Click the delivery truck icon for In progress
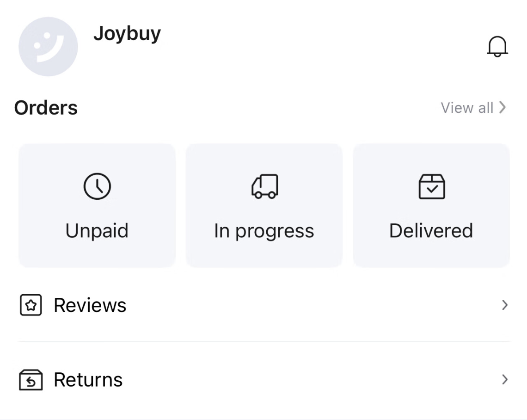The width and height of the screenshot is (527, 420). coord(264,186)
